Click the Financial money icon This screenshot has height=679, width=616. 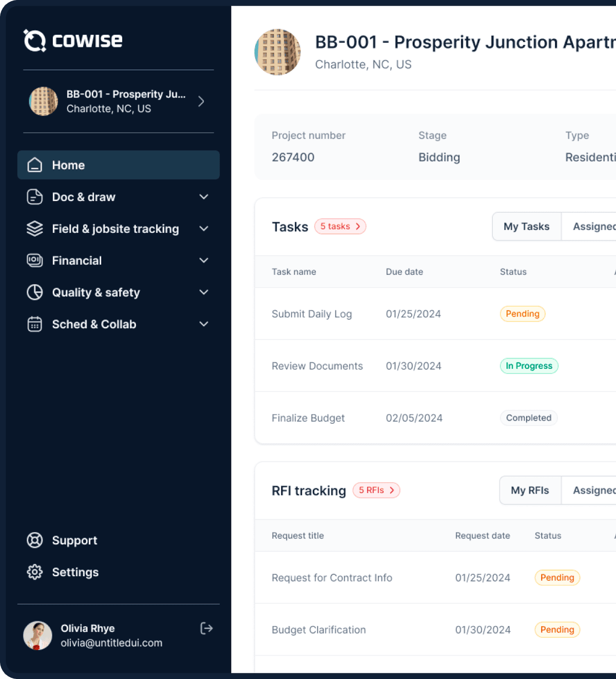click(34, 260)
